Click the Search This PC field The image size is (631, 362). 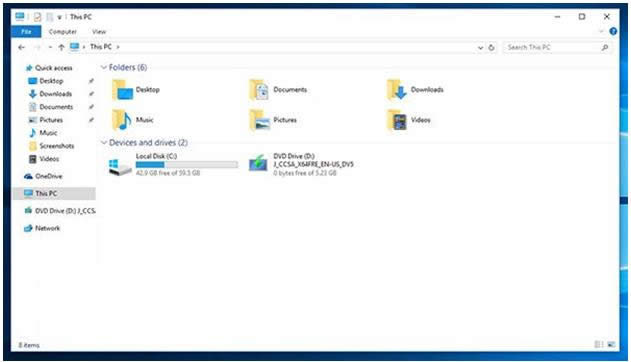point(557,47)
